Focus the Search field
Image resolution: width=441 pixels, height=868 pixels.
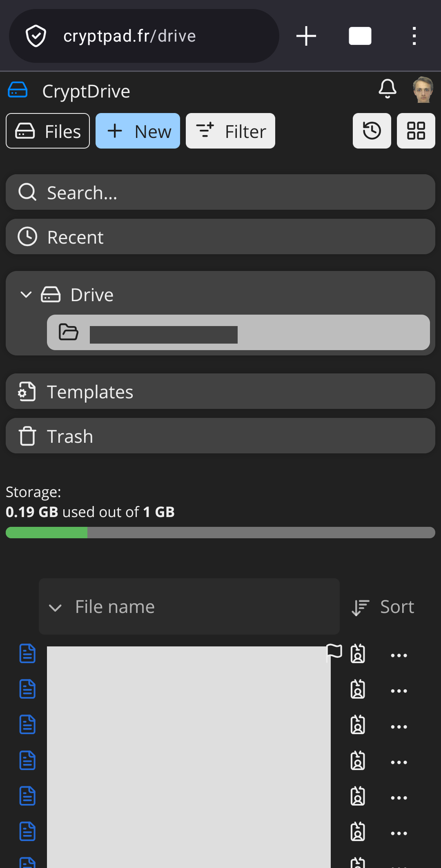(x=220, y=192)
